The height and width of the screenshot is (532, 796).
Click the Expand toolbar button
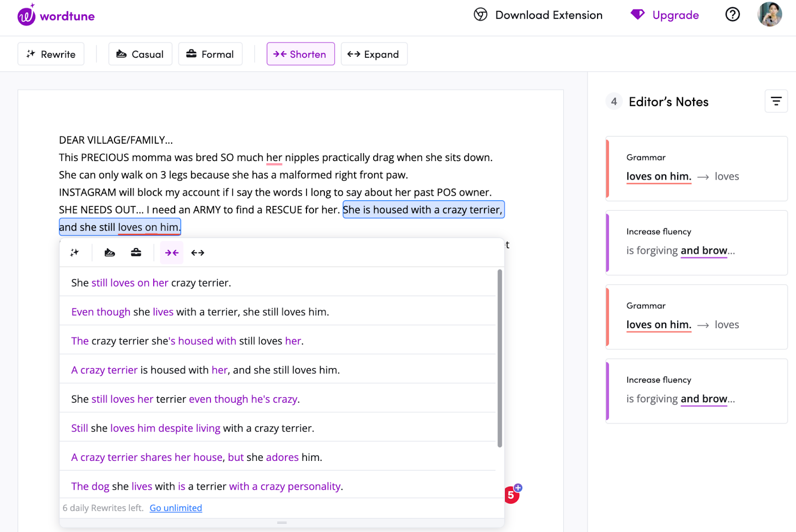point(374,54)
